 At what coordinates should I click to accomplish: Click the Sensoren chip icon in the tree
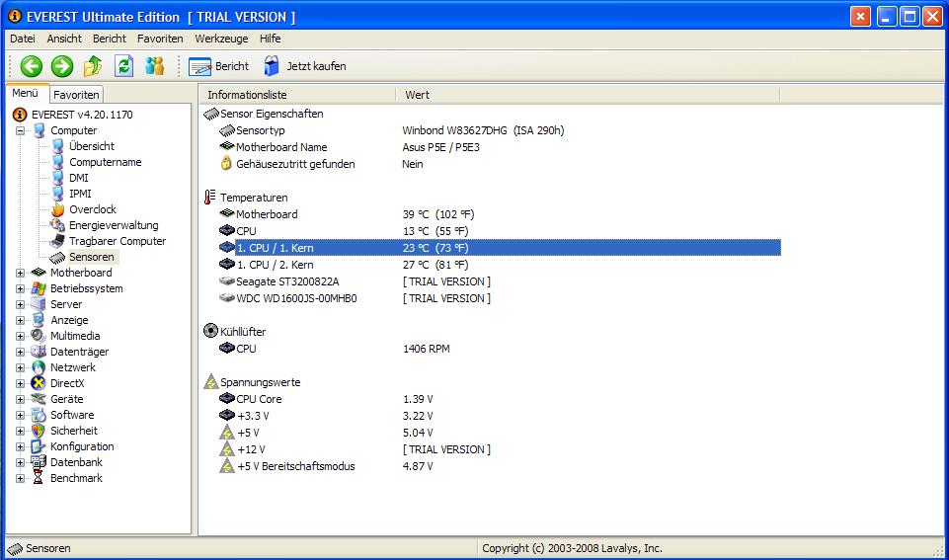coord(58,258)
